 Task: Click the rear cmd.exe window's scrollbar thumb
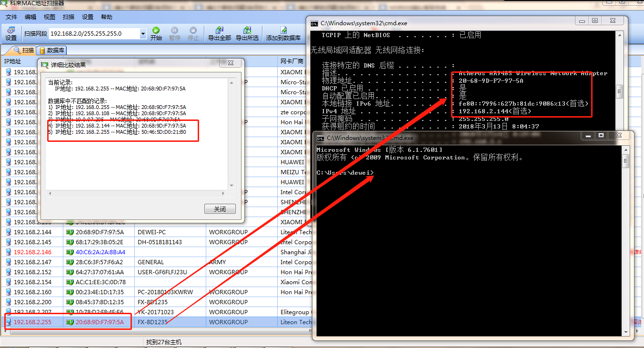point(619,90)
